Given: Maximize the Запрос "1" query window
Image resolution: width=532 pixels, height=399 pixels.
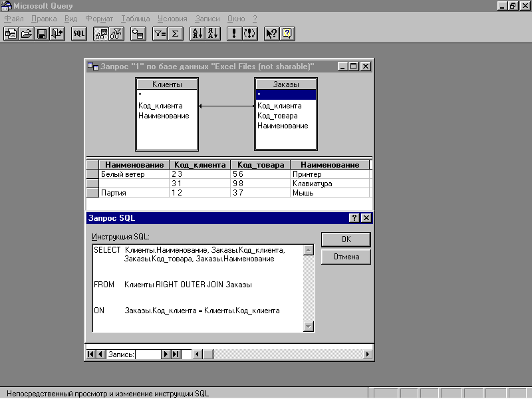Looking at the screenshot, I should click(x=354, y=66).
